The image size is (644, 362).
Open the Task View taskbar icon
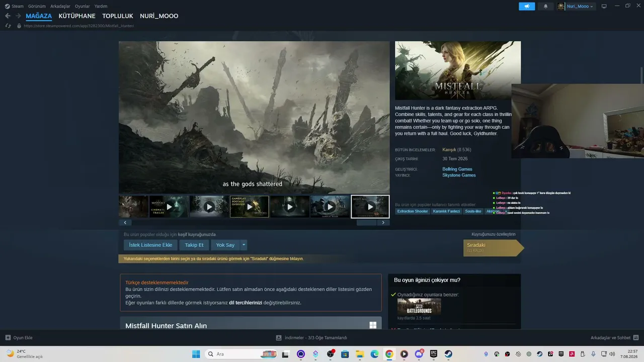[287, 354]
